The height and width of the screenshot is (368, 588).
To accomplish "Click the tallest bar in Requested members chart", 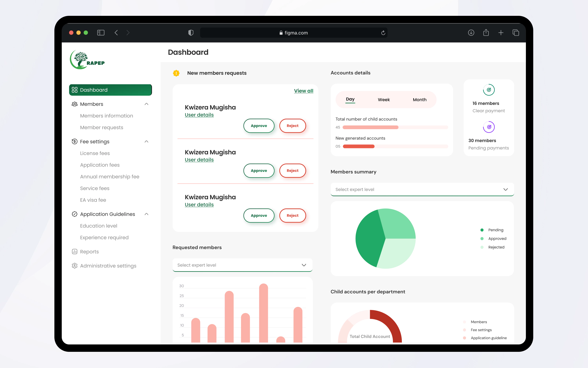I will pyautogui.click(x=263, y=313).
